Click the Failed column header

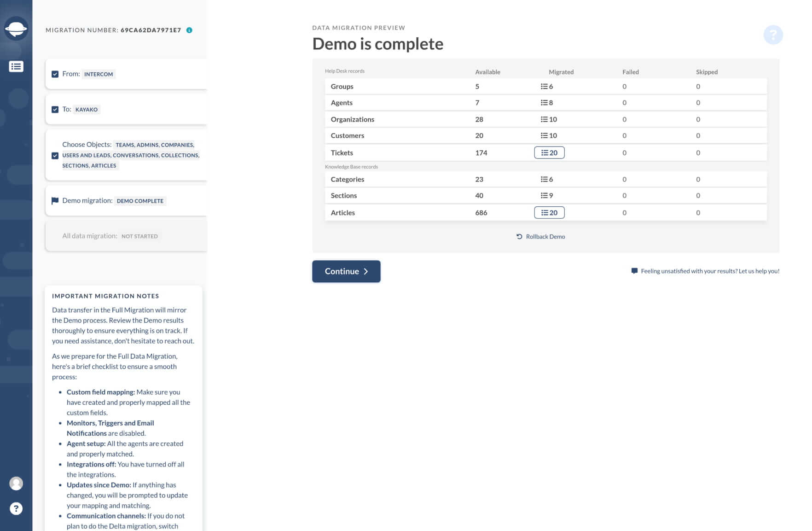click(x=631, y=72)
